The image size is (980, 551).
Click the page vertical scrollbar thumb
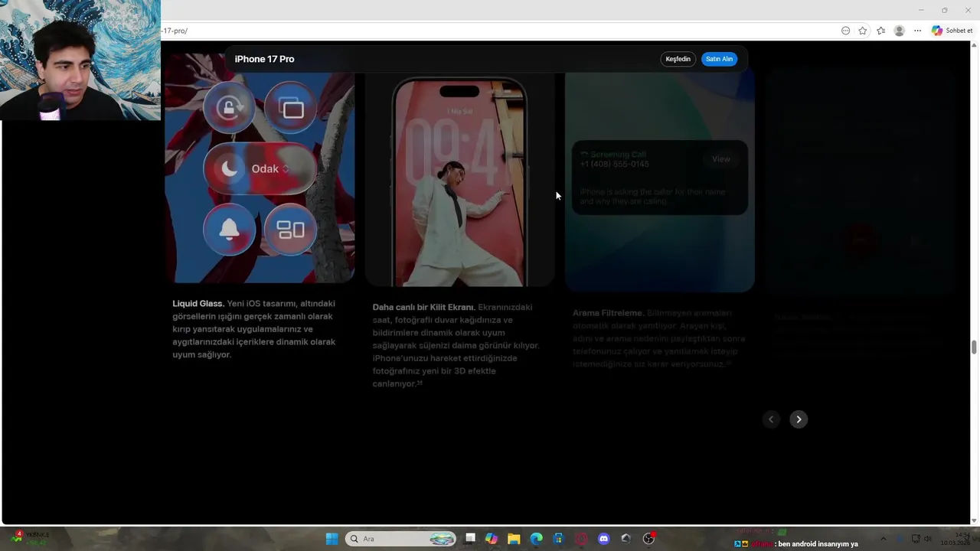(x=975, y=347)
